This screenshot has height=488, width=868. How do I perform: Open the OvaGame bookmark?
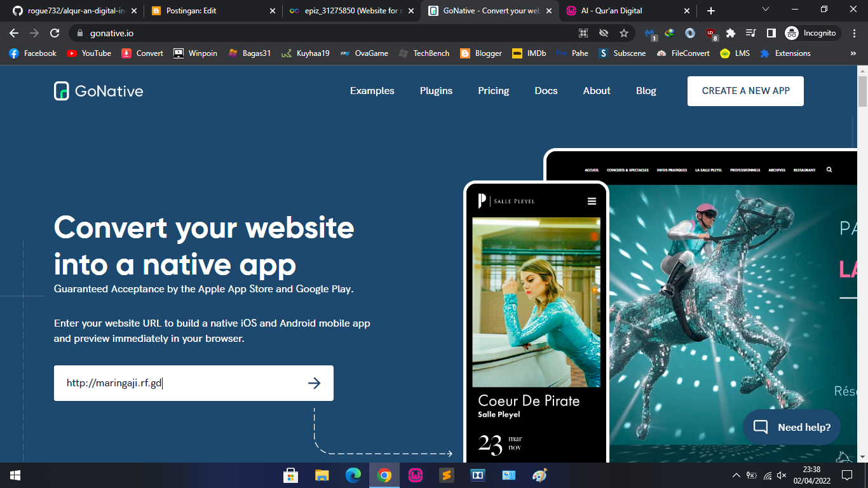point(364,53)
